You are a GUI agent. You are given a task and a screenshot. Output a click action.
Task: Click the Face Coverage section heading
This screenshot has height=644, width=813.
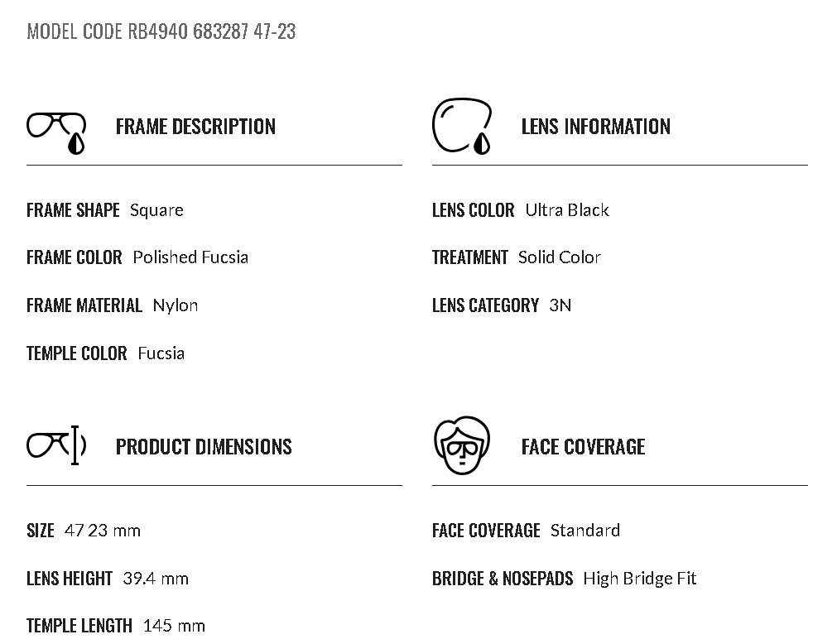(583, 447)
